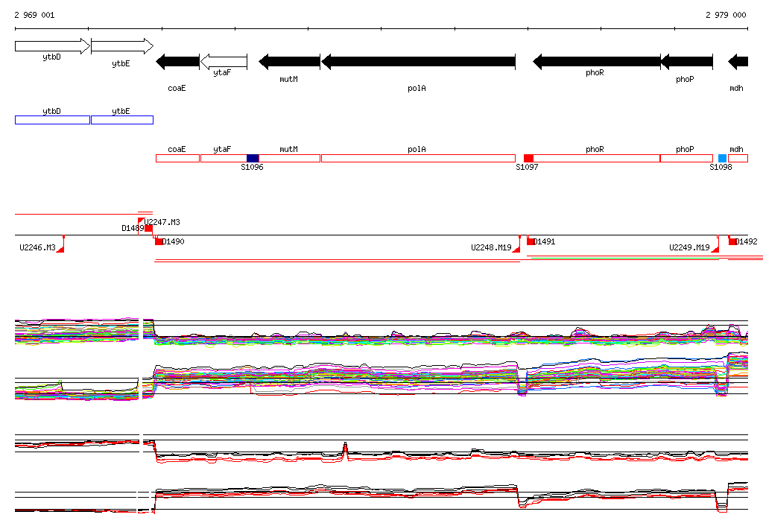Select the S1098 segment label
The image size is (763, 532).
[721, 167]
